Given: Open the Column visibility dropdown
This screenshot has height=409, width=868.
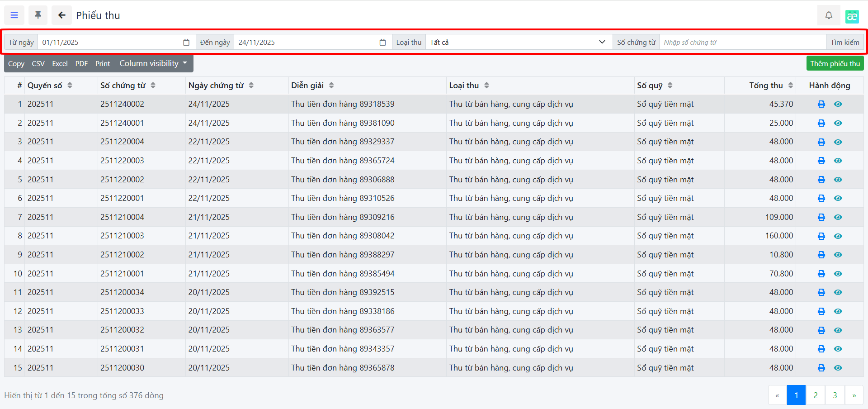Looking at the screenshot, I should (x=153, y=64).
